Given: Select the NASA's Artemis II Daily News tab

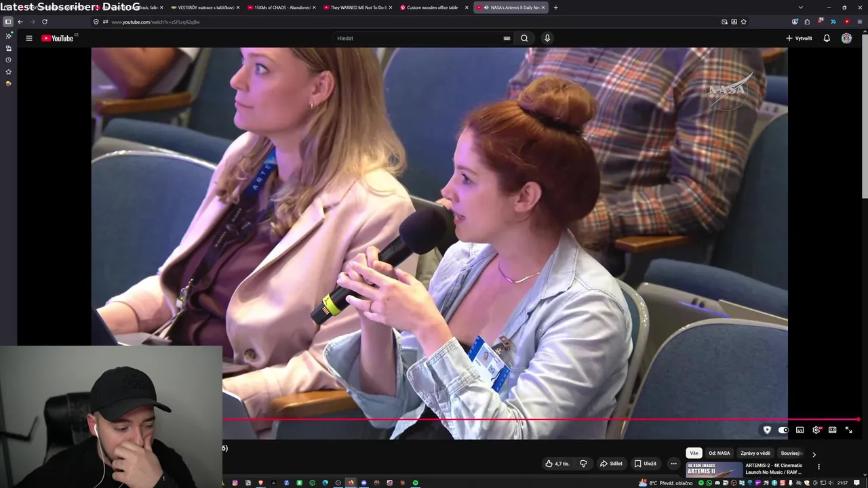Looking at the screenshot, I should click(510, 7).
